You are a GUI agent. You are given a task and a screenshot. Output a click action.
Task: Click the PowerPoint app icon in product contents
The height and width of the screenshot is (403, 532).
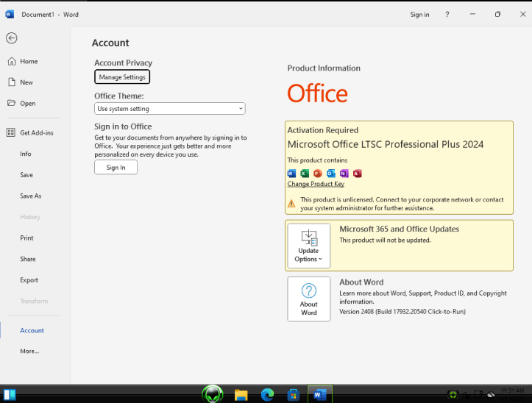click(318, 174)
